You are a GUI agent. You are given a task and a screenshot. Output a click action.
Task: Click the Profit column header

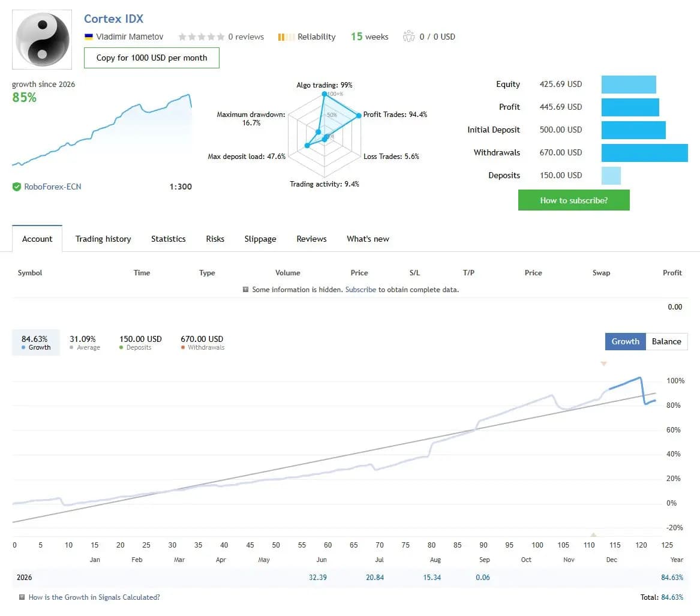click(672, 273)
